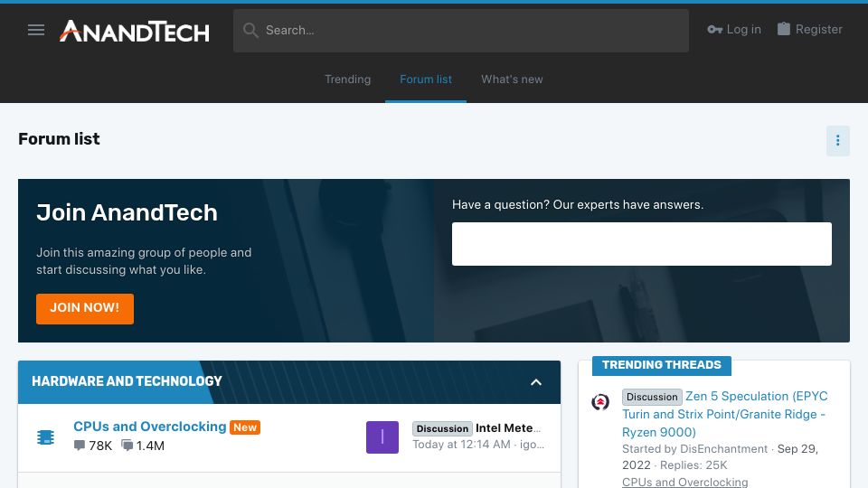Viewport: 868px width, 488px height.
Task: Click the question input box
Action: 641,244
